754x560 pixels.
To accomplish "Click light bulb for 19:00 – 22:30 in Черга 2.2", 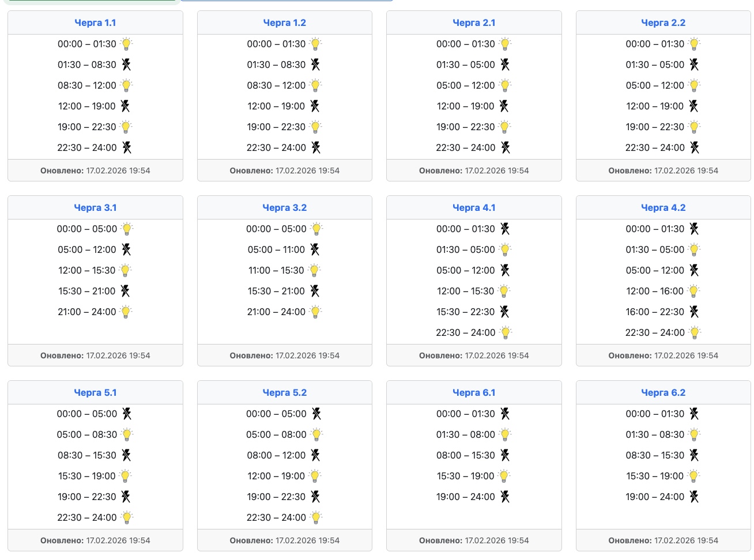I will 694,127.
